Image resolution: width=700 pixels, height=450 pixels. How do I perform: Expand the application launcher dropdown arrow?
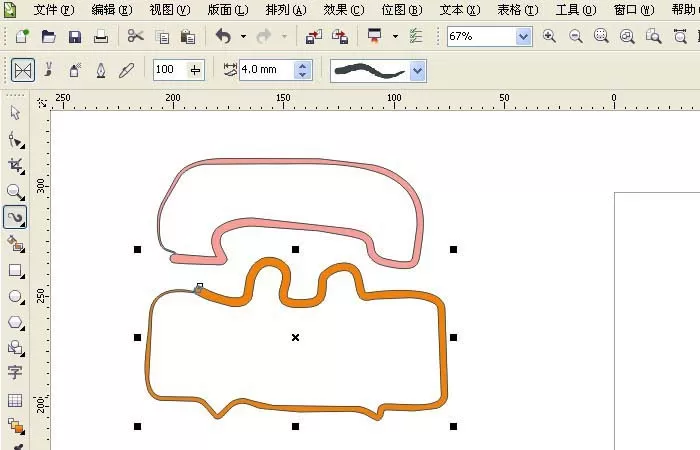click(395, 36)
